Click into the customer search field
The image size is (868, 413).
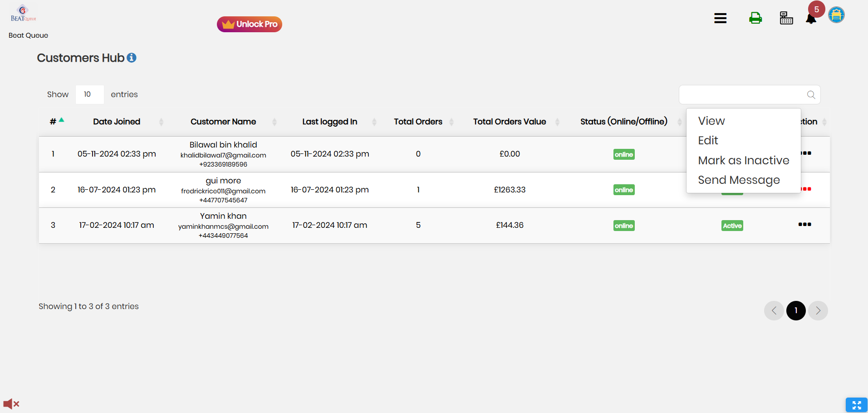742,95
